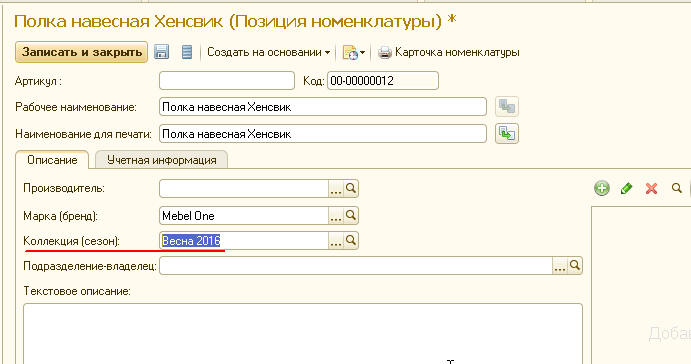Click the magnifier icon above the image panel
The width and height of the screenshot is (691, 364).
click(x=676, y=189)
